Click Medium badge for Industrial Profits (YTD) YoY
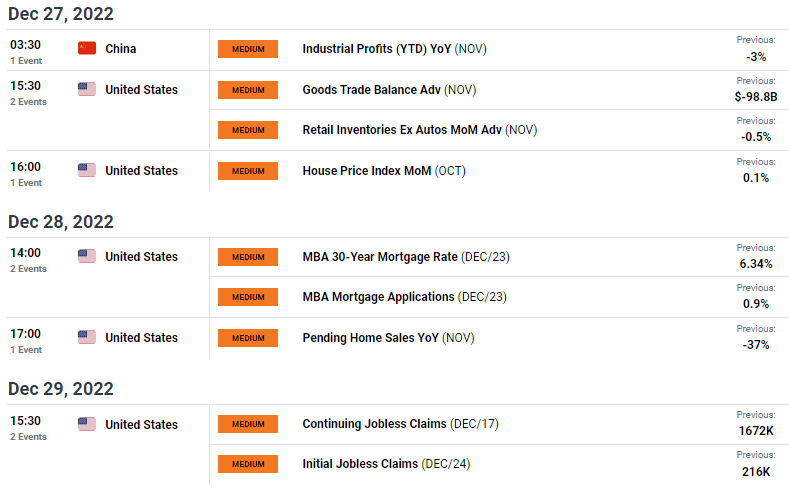The height and width of the screenshot is (500, 789). (247, 49)
